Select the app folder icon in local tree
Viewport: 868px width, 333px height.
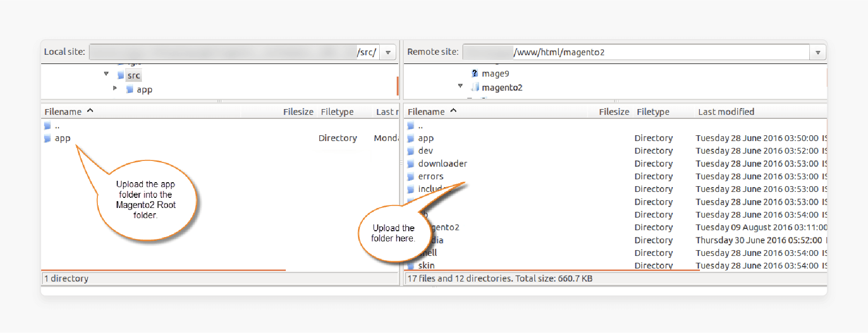pyautogui.click(x=130, y=89)
